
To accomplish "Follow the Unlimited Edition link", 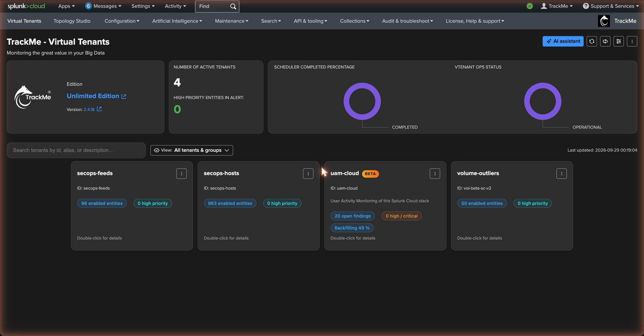I will [93, 96].
